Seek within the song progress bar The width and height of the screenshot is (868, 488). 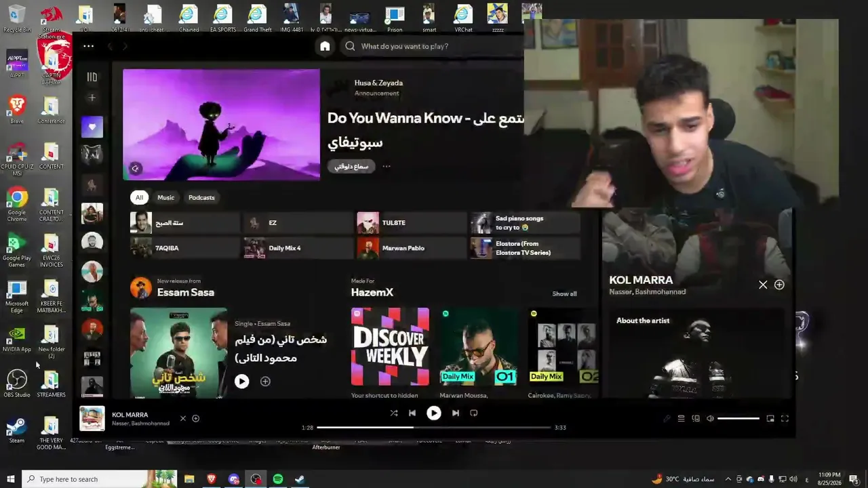click(x=433, y=428)
